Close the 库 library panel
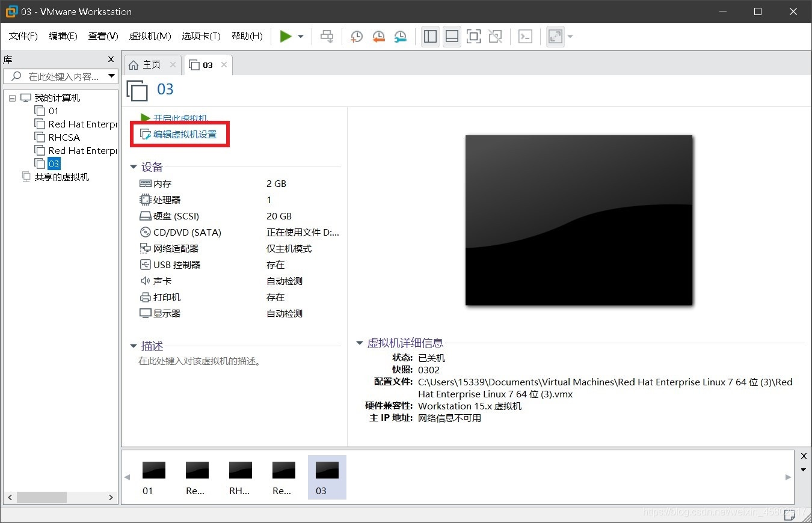The width and height of the screenshot is (812, 523). pyautogui.click(x=111, y=60)
